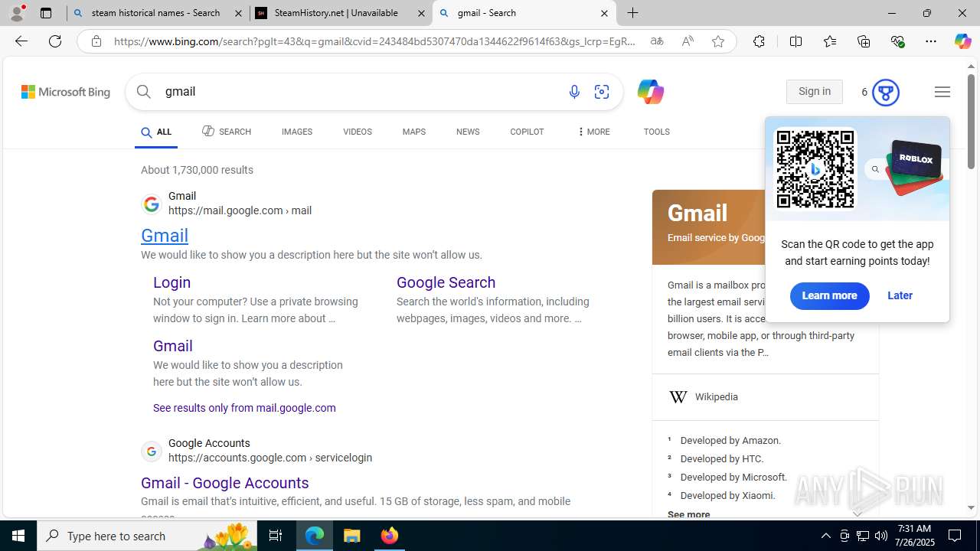Viewport: 980px width, 551px height.
Task: Open MAPS results tab
Action: pyautogui.click(x=414, y=132)
